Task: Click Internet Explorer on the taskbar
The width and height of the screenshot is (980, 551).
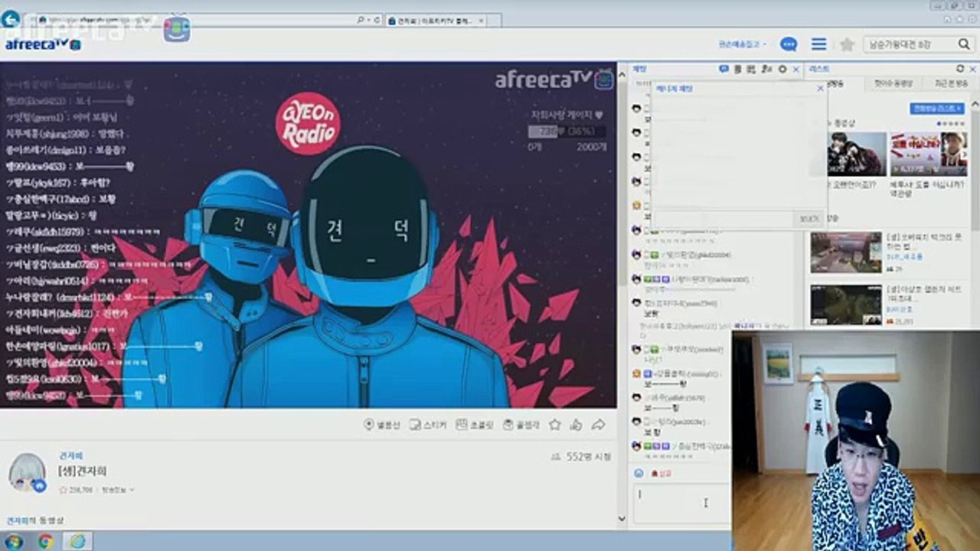Action: (x=77, y=541)
